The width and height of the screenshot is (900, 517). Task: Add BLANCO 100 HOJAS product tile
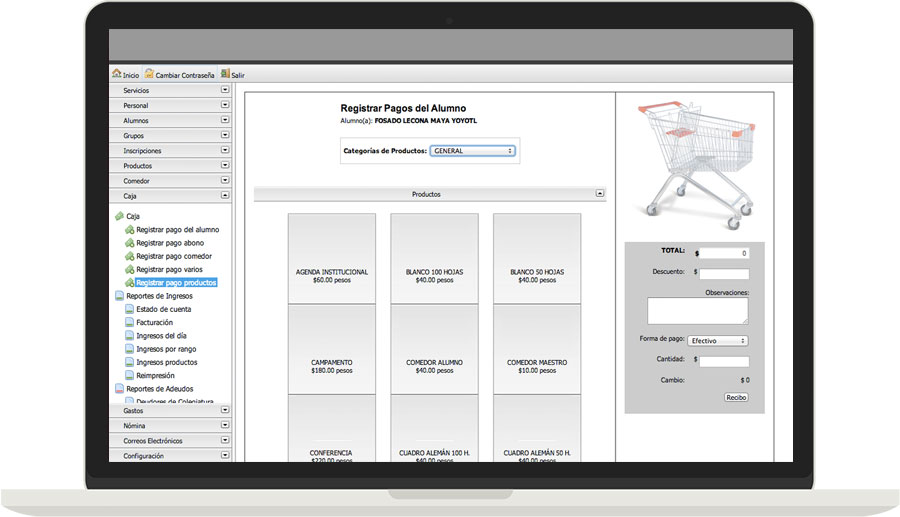click(435, 258)
